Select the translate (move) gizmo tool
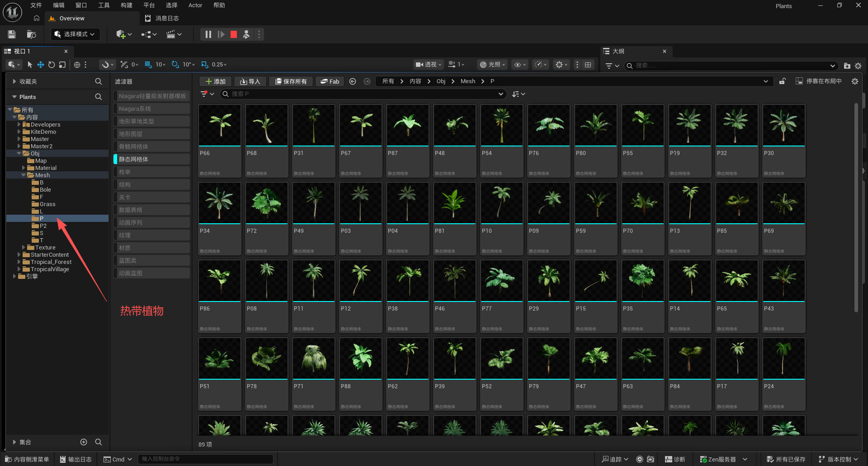This screenshot has height=466, width=868. pyautogui.click(x=41, y=65)
